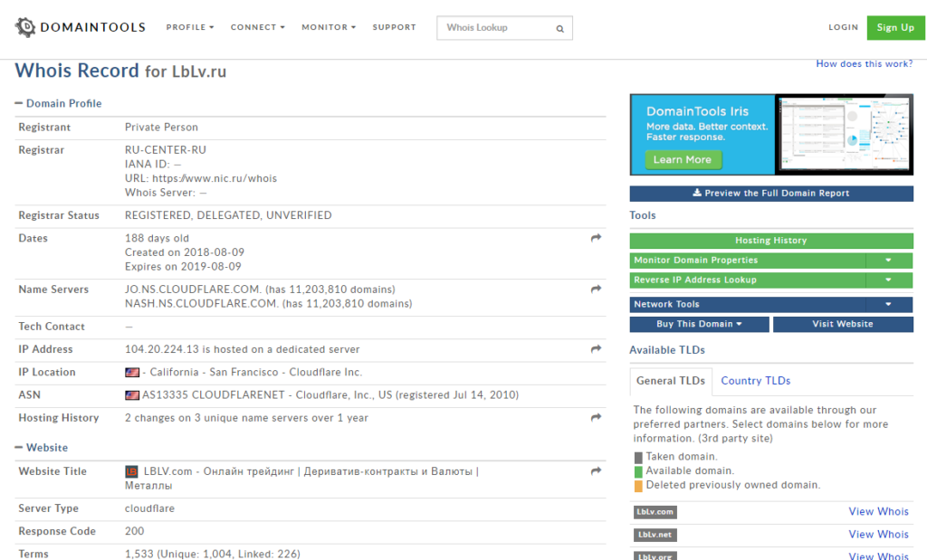The height and width of the screenshot is (560, 927).
Task: Click the LbLv.com domain badge
Action: click(655, 512)
